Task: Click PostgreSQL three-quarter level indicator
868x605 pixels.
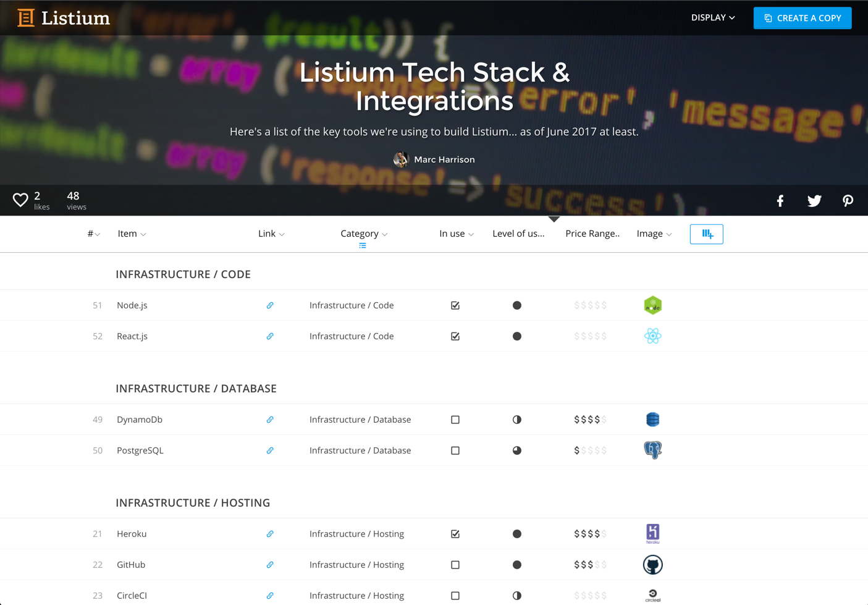Action: (517, 451)
